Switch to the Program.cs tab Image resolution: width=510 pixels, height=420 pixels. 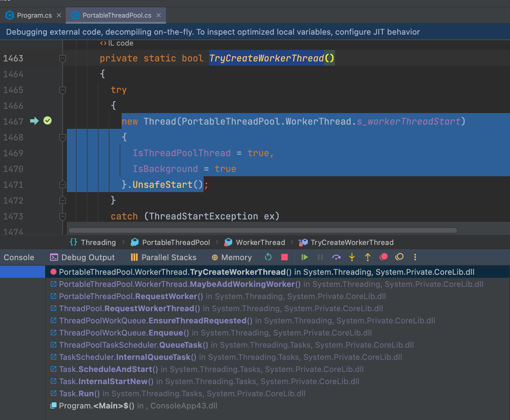(x=34, y=15)
